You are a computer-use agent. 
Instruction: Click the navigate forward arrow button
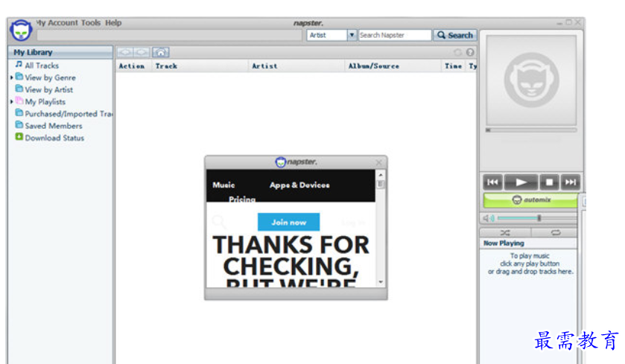(142, 52)
